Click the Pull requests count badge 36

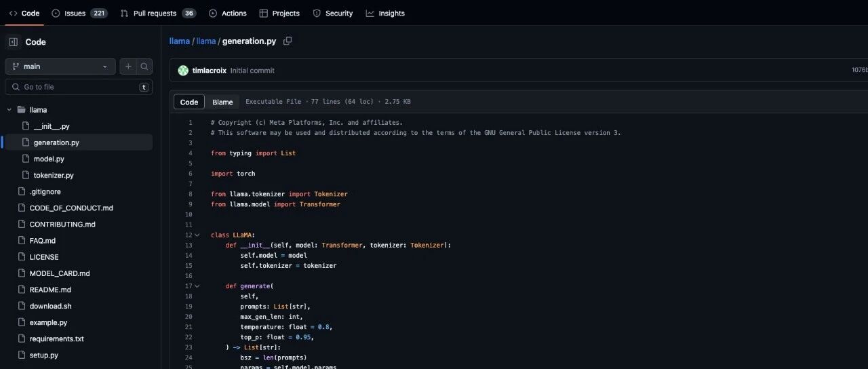pos(189,13)
